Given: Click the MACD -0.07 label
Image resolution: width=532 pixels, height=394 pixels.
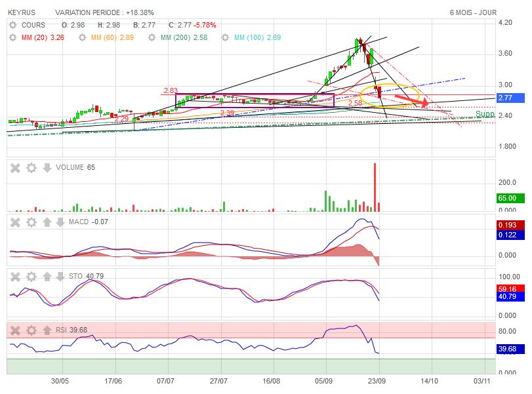Looking at the screenshot, I should (89, 222).
